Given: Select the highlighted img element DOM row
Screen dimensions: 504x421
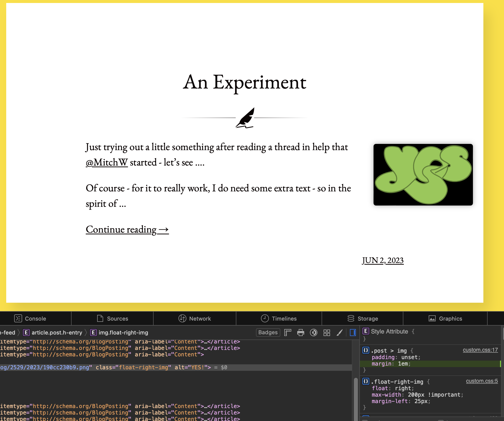Looking at the screenshot, I should (x=176, y=367).
